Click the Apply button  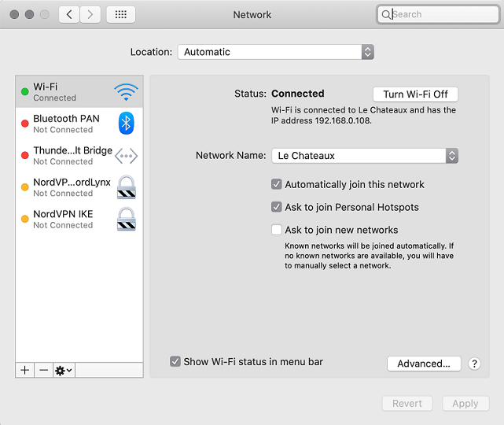(465, 404)
